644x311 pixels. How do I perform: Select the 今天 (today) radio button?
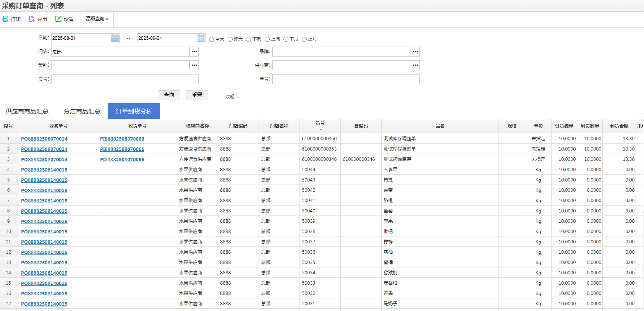[x=211, y=39]
